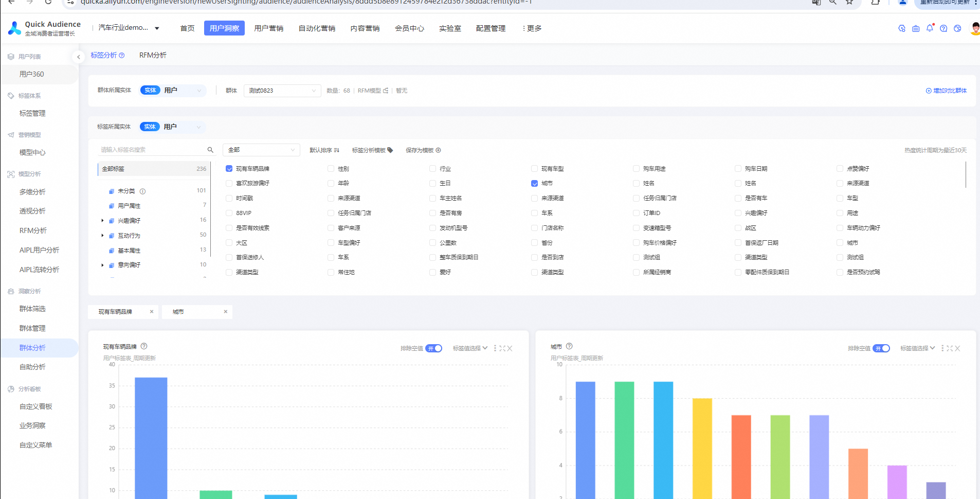
Task: Check the 点赞偏好 tag checkbox
Action: 840,169
